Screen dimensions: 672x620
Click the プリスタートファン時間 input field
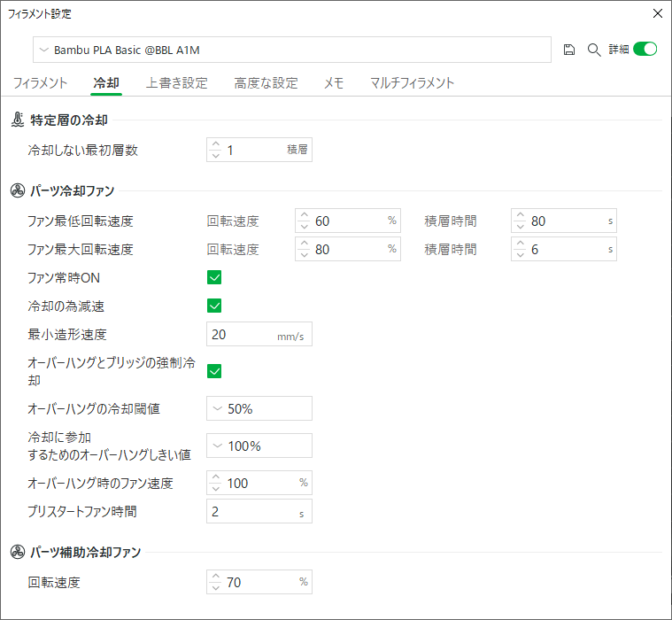[259, 511]
